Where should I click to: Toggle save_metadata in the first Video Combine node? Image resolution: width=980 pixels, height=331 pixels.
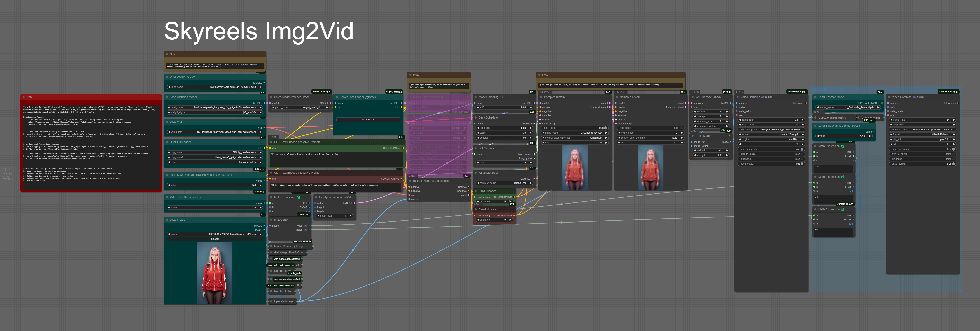[x=802, y=149]
